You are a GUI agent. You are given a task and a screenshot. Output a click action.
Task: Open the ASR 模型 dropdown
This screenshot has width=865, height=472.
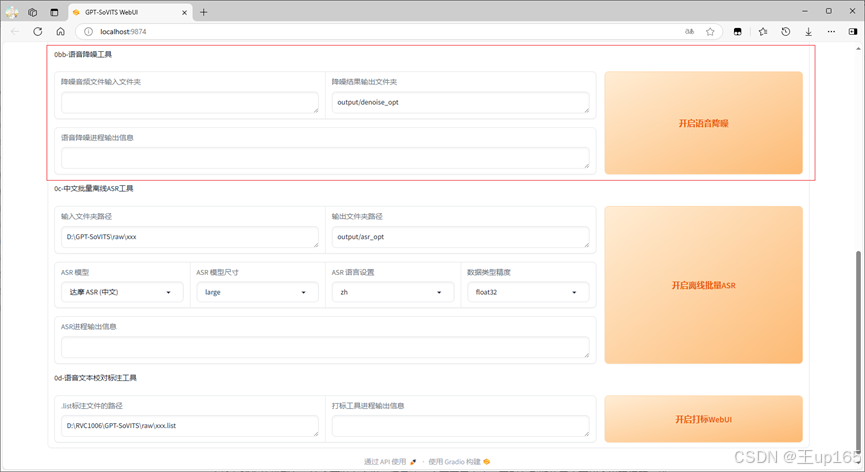pyautogui.click(x=122, y=292)
